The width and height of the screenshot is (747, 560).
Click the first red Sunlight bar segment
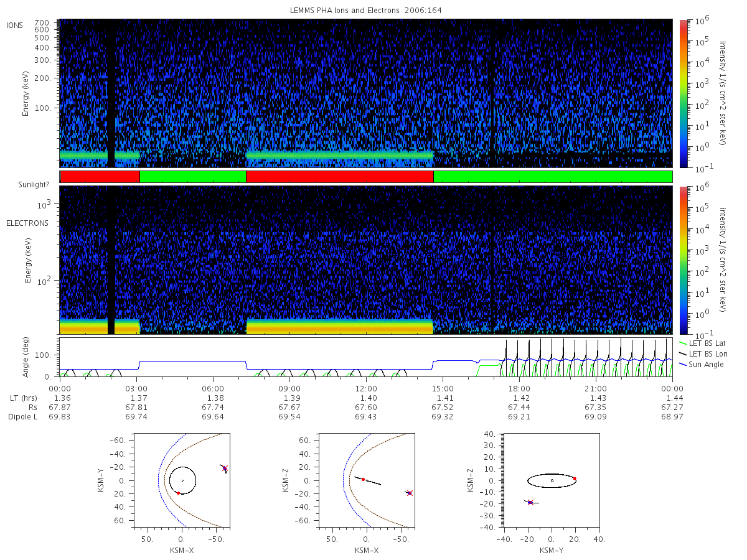100,177
